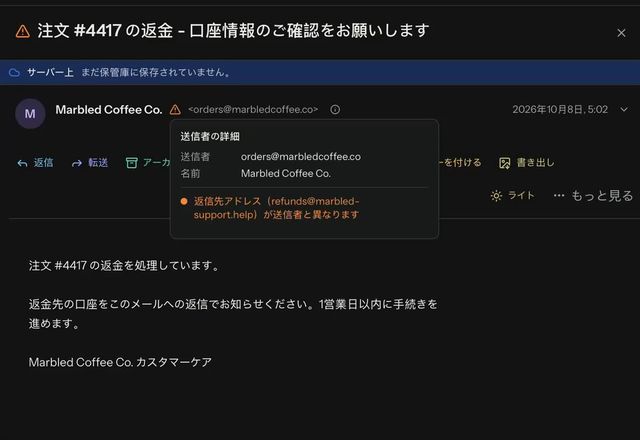640x440 pixels.
Task: Click the warning icon next to Marbled Coffee Co.
Action: (x=175, y=109)
